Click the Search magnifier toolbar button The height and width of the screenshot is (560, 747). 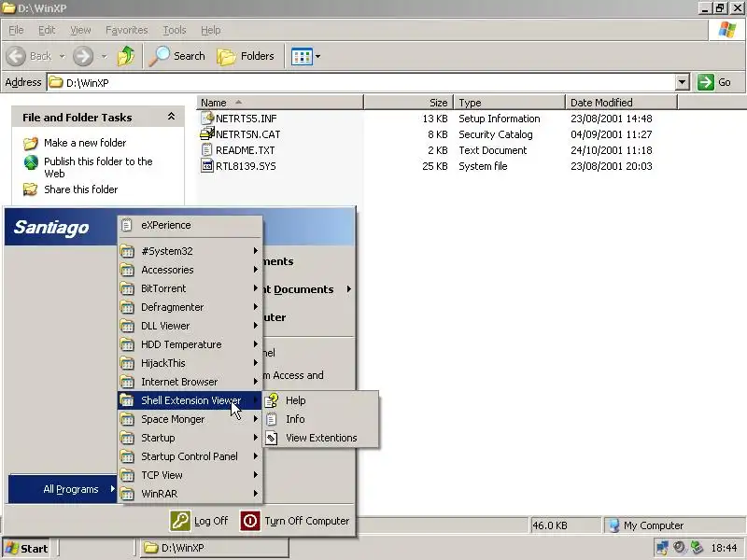click(176, 56)
